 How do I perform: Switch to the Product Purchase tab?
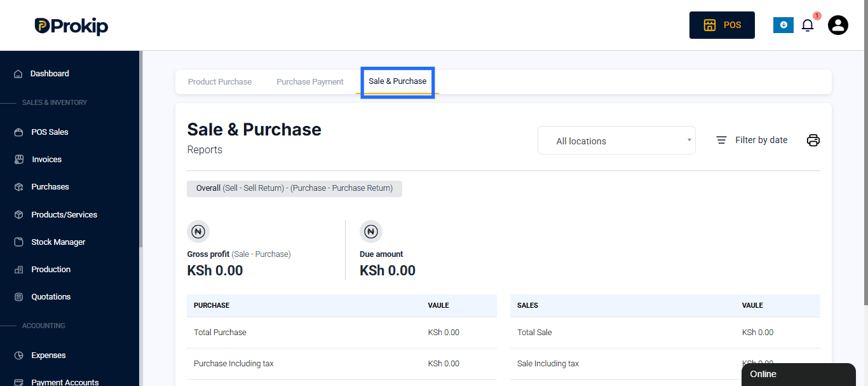click(220, 82)
